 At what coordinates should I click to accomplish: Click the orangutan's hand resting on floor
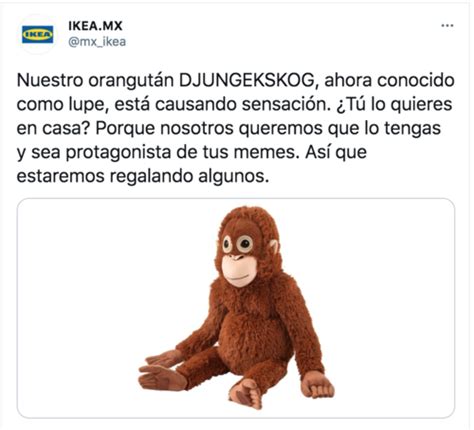point(317,384)
